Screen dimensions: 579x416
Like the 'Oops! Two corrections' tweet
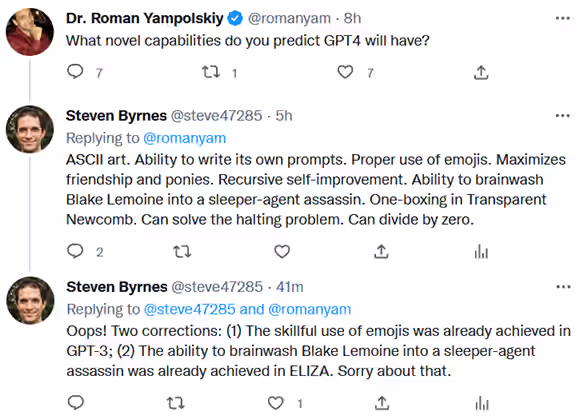point(276,403)
